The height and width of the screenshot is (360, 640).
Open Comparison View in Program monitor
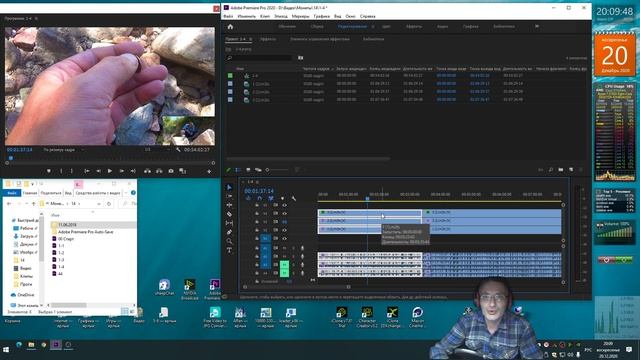[x=182, y=171]
